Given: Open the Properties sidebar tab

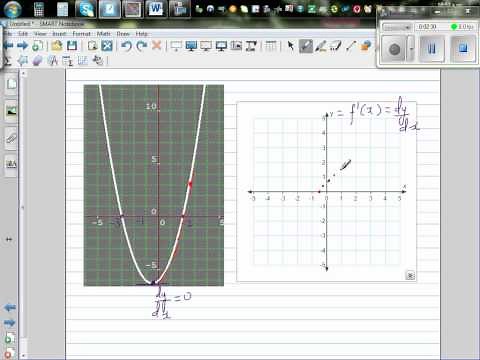Looking at the screenshot, I should click(12, 164).
